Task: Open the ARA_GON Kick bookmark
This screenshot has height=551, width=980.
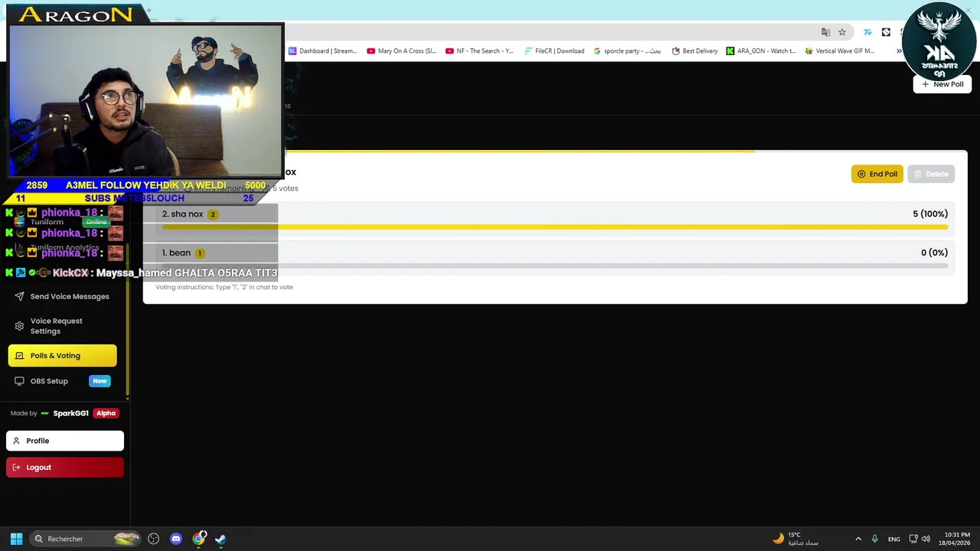Action: click(761, 51)
